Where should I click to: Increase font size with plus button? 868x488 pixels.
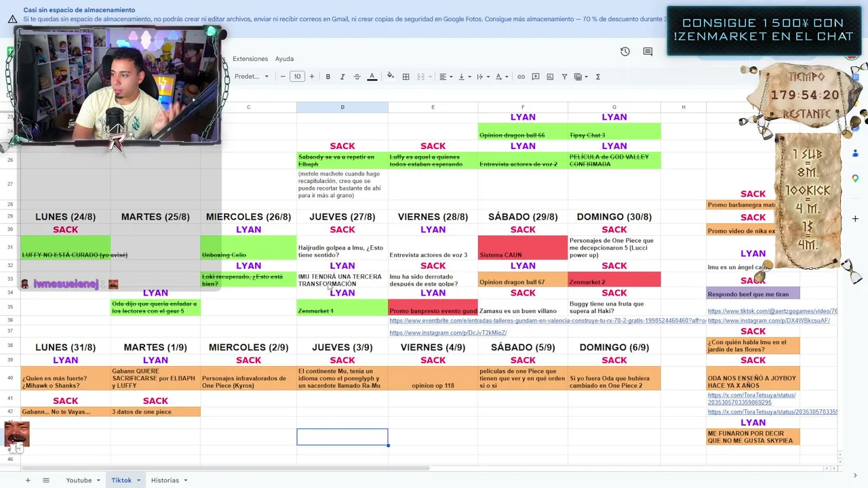point(312,77)
